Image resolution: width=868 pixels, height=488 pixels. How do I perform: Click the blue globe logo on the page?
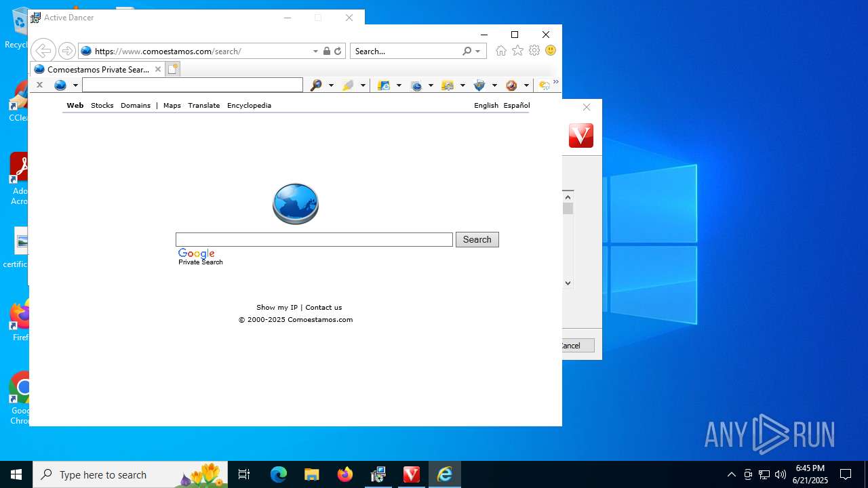pos(296,203)
